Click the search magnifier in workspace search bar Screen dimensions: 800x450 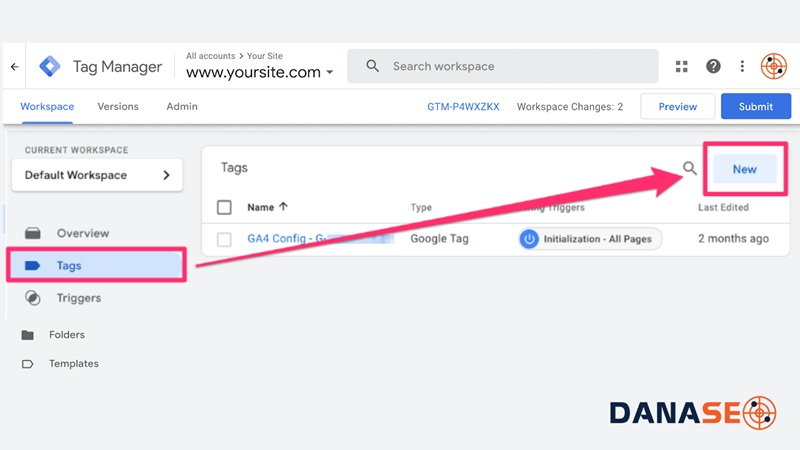372,66
